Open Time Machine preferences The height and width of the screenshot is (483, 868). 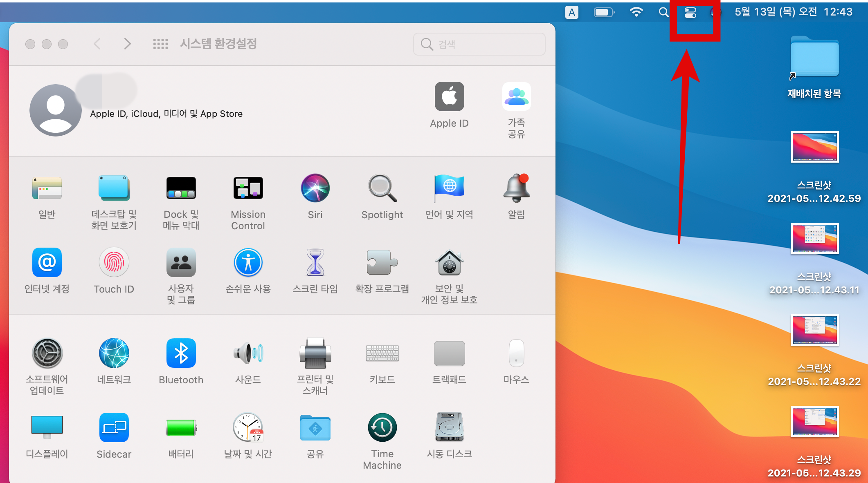click(x=382, y=428)
